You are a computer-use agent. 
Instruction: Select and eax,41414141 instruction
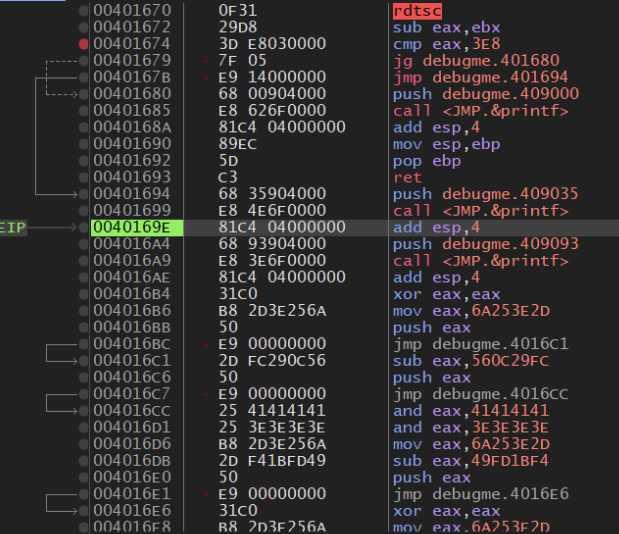point(471,411)
